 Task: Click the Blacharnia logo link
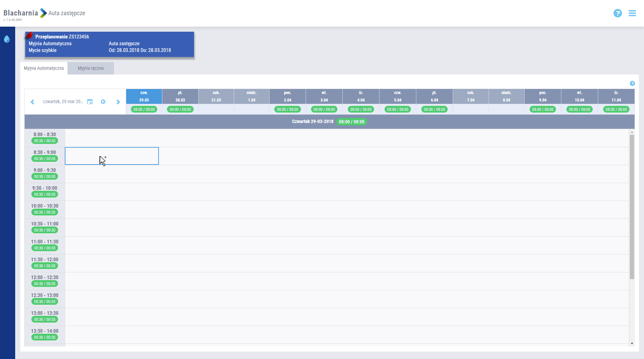point(21,13)
